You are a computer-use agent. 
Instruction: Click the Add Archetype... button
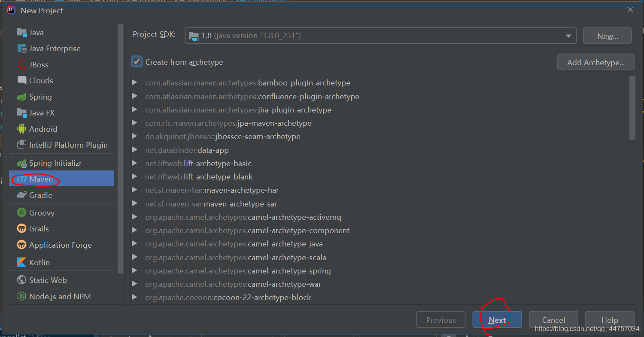point(595,62)
